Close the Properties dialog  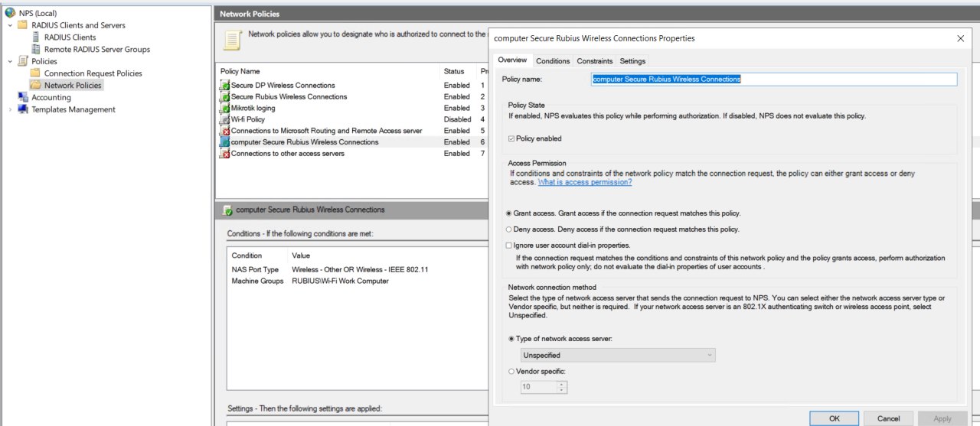[x=961, y=38]
